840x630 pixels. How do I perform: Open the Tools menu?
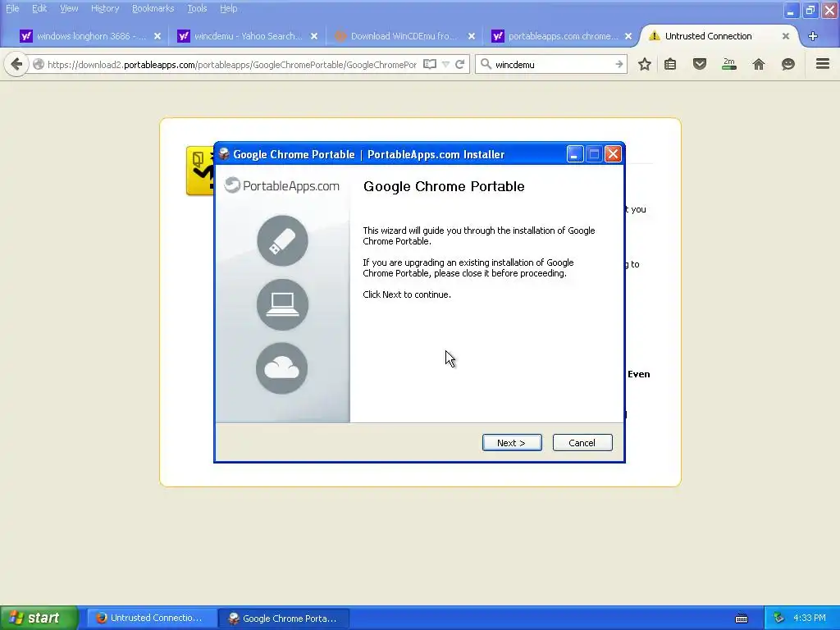pos(197,8)
